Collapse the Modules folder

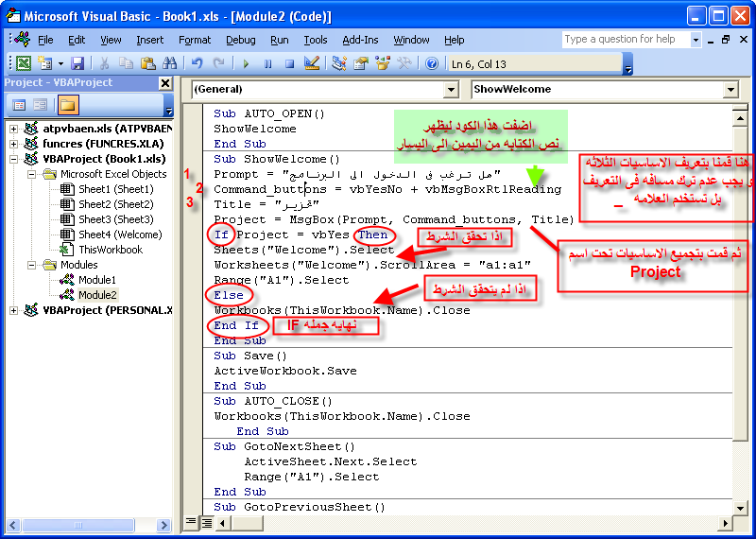pyautogui.click(x=32, y=265)
